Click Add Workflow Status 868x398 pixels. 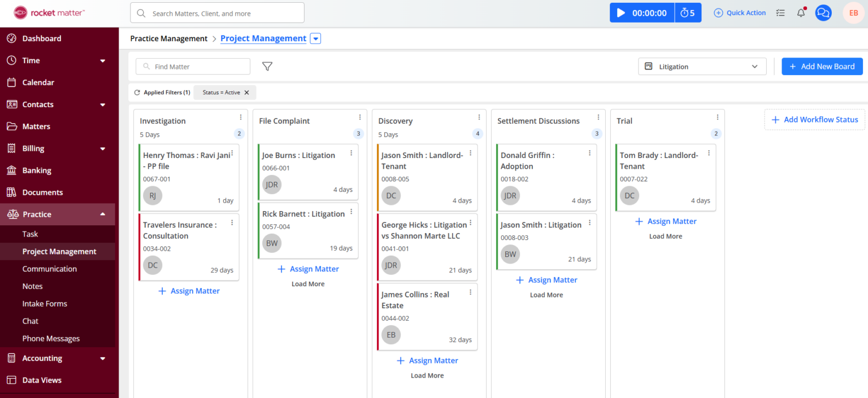(814, 119)
